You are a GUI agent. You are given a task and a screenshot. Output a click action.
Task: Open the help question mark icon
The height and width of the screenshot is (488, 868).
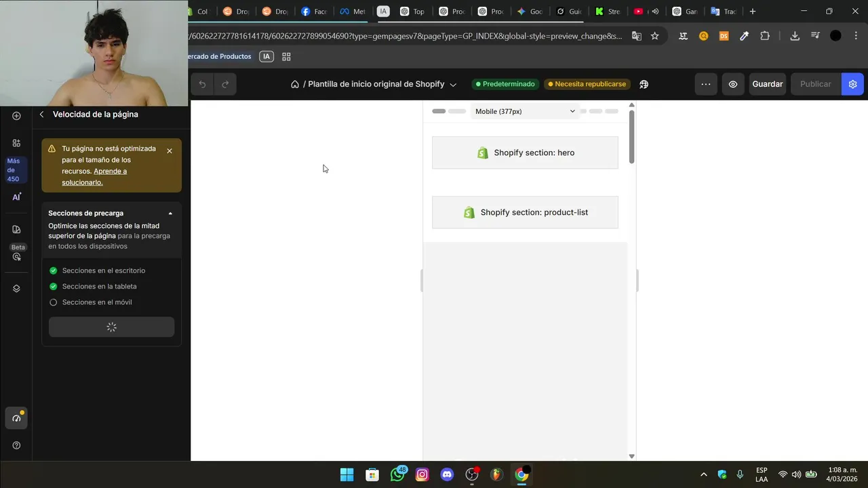click(16, 445)
